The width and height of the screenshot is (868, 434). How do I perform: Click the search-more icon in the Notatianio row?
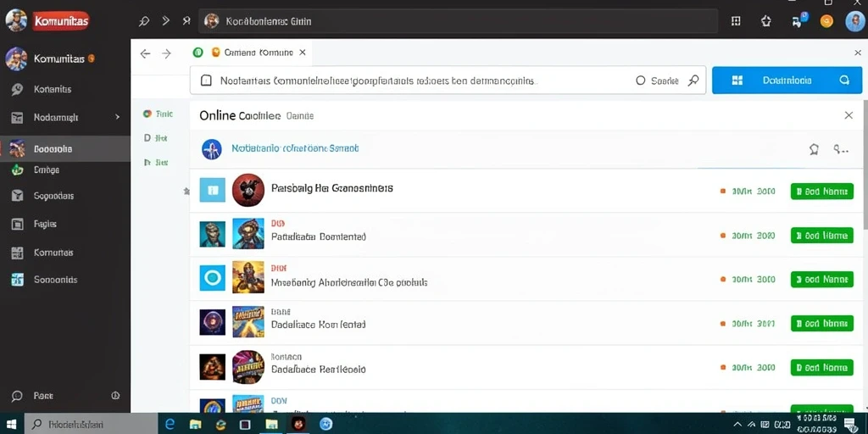click(841, 149)
